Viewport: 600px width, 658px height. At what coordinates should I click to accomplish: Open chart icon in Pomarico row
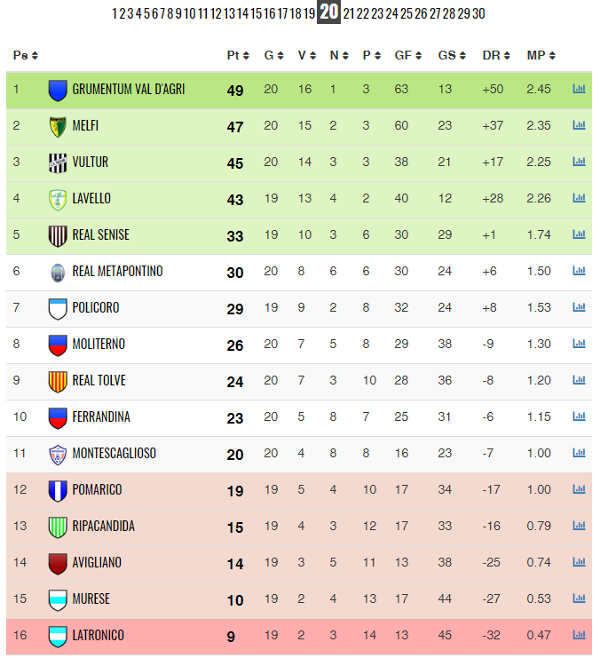click(x=579, y=489)
